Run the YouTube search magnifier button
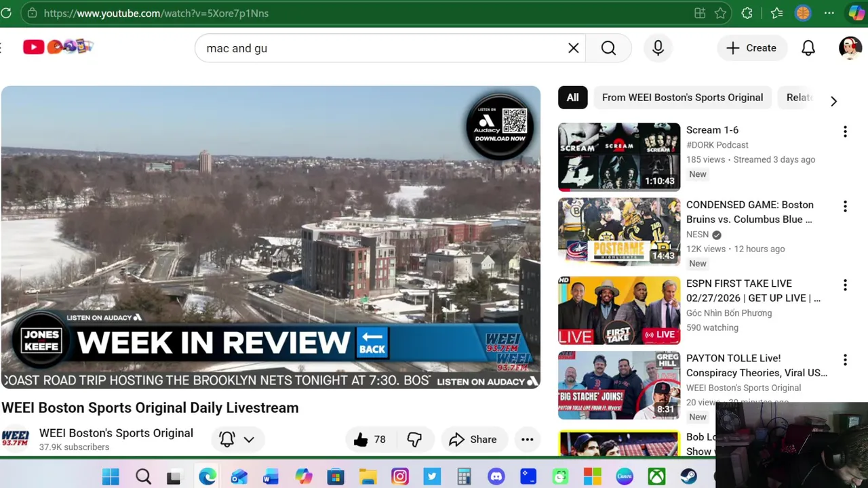This screenshot has height=488, width=868. [x=608, y=48]
